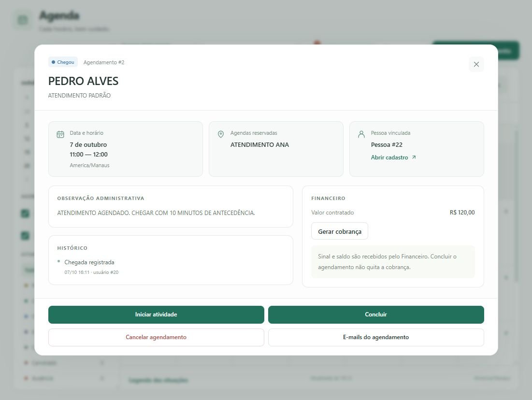Select the R$ 120,00 contracted value
Screen dimensions: 532x400
[462, 213]
